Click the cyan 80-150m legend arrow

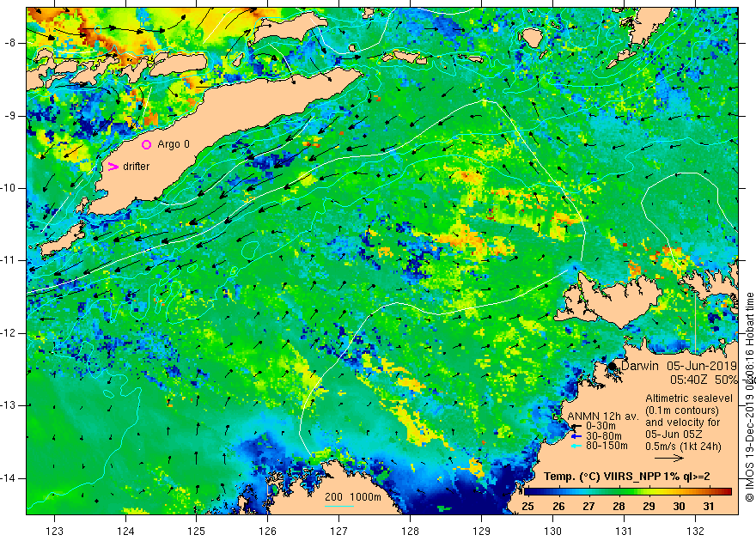(576, 446)
